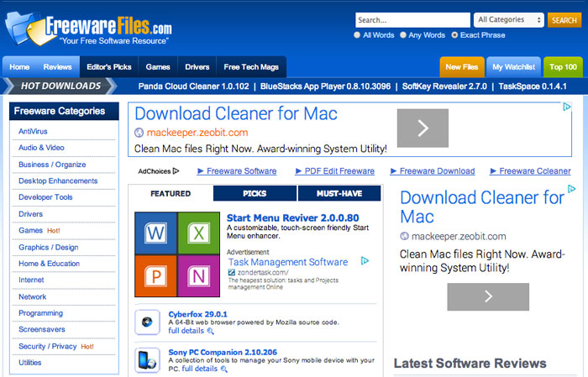Click the AdChoices icon on the right sidebar ad

[x=571, y=189]
